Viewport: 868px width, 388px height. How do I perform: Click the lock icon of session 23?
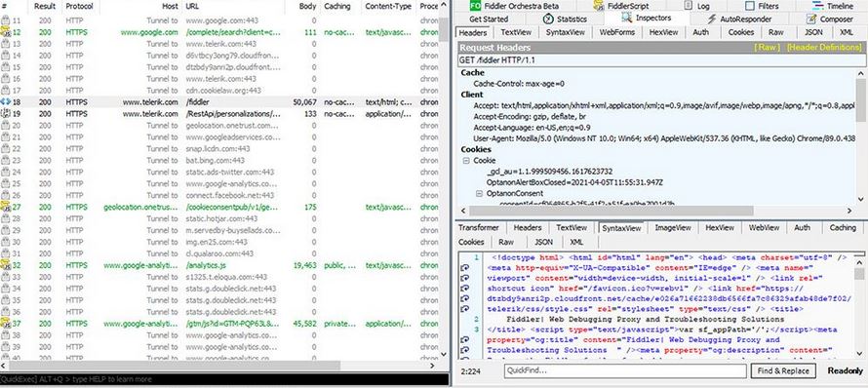pyautogui.click(x=6, y=161)
